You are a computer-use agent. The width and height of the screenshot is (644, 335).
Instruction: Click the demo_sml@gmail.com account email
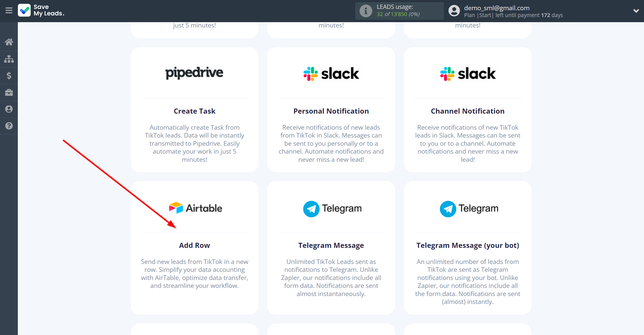point(497,8)
